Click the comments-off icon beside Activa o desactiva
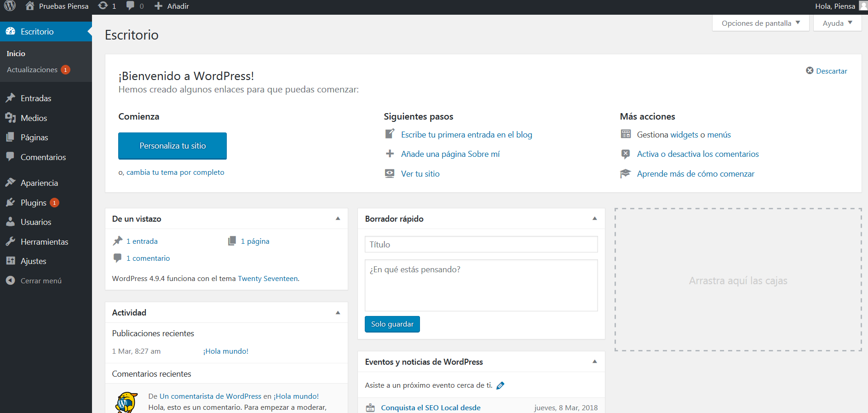 click(x=626, y=154)
